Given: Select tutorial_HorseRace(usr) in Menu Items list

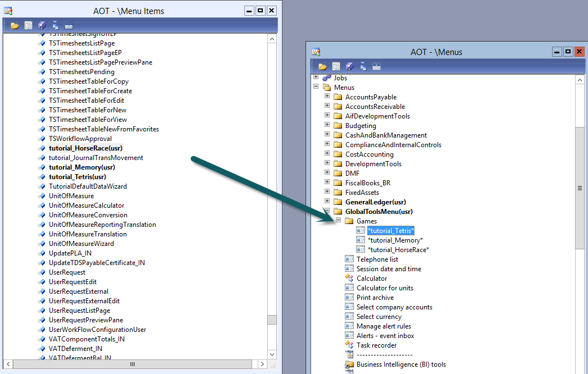Looking at the screenshot, I should [x=85, y=148].
